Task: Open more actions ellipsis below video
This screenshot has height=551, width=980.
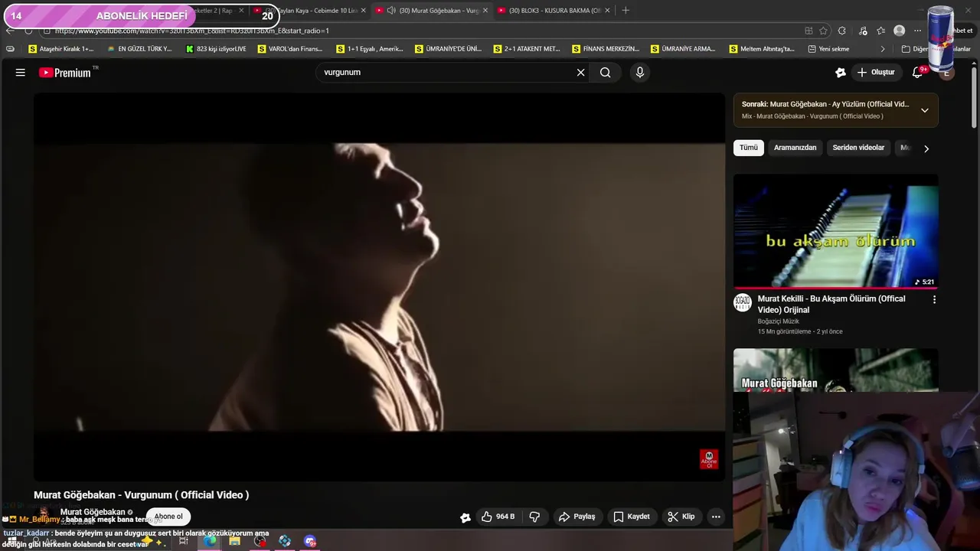Action: click(716, 517)
